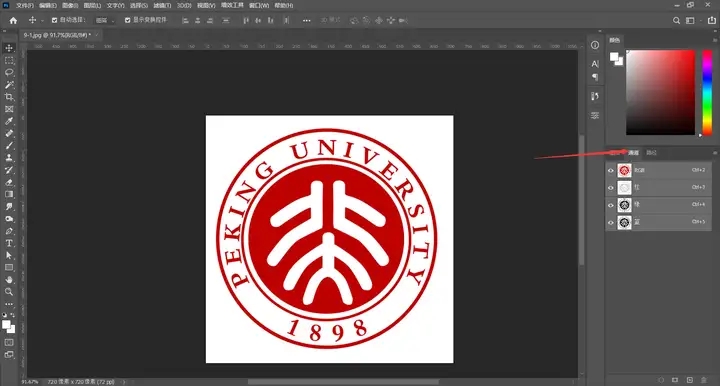
Task: Select the Healing Brush tool
Action: [9, 133]
